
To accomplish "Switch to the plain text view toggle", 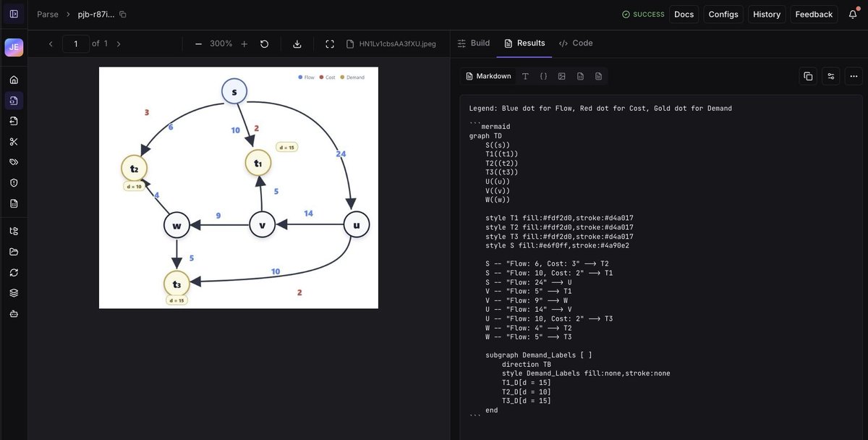I will pos(525,76).
